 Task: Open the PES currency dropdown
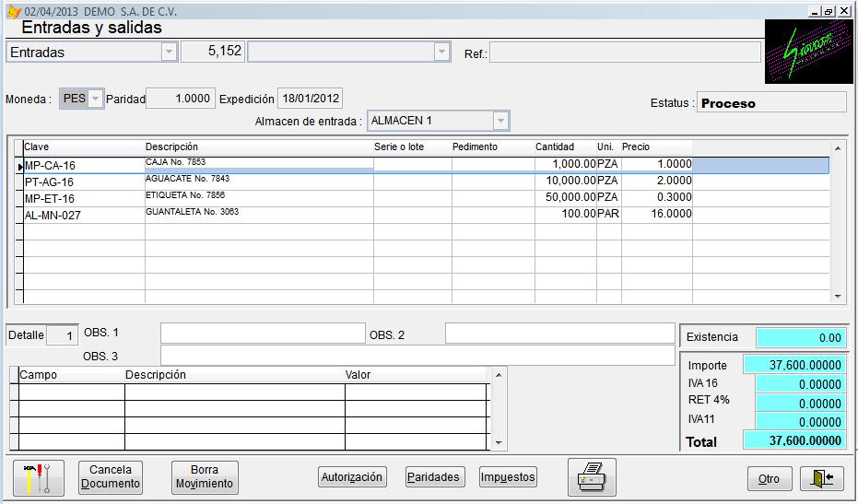coord(95,99)
